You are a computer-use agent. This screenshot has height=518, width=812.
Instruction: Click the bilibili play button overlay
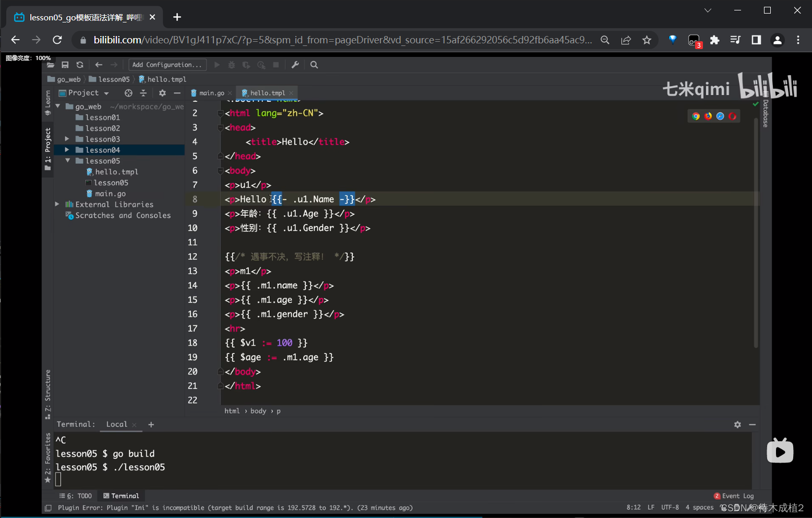click(780, 451)
